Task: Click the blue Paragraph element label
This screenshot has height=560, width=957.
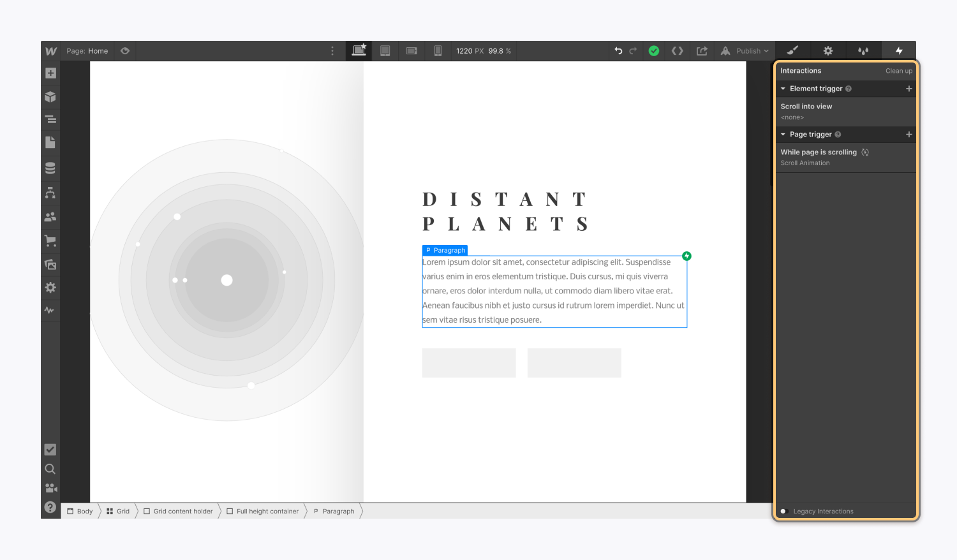Action: coord(445,250)
